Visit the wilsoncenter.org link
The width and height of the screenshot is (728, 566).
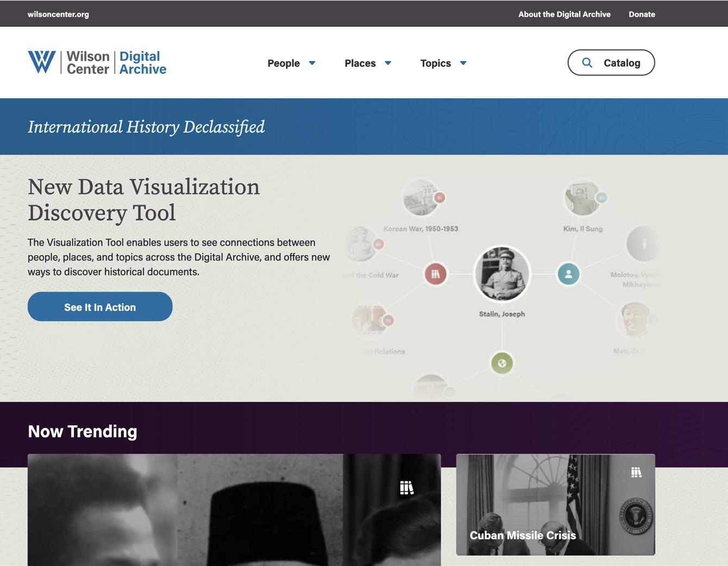coord(58,14)
